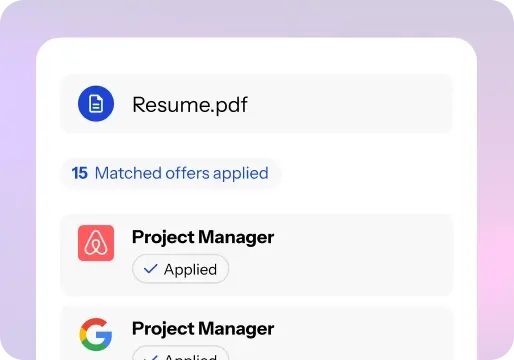Select the 15 Matched offers applied badge
Viewport: 514px width, 360px height.
(x=170, y=173)
